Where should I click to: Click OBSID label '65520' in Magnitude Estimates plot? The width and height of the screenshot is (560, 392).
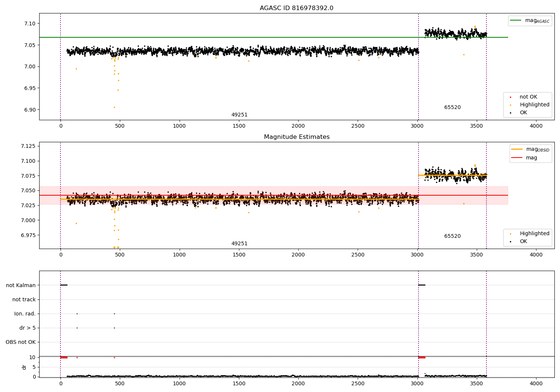click(452, 236)
